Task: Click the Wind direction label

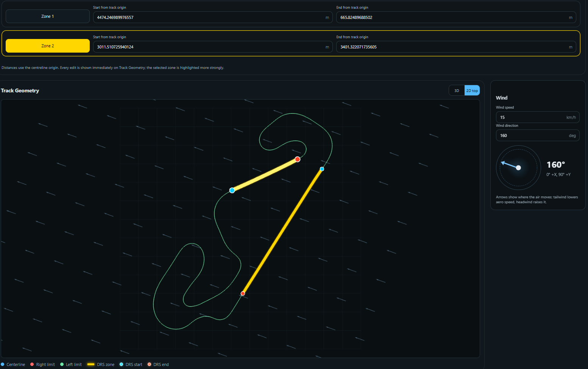Action: click(507, 126)
